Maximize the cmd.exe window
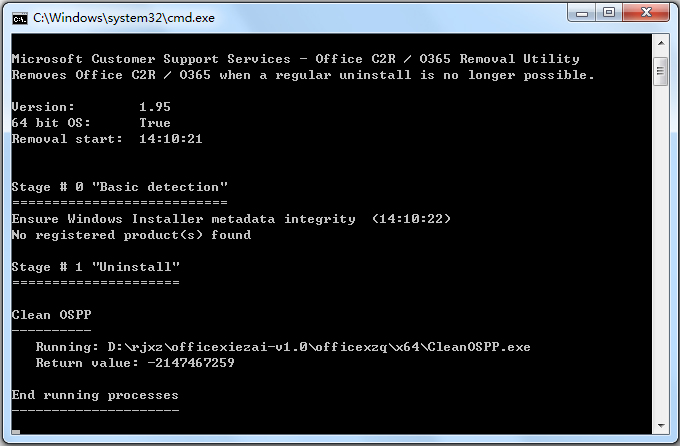Screen dimensions: 680x446 click(x=608, y=14)
